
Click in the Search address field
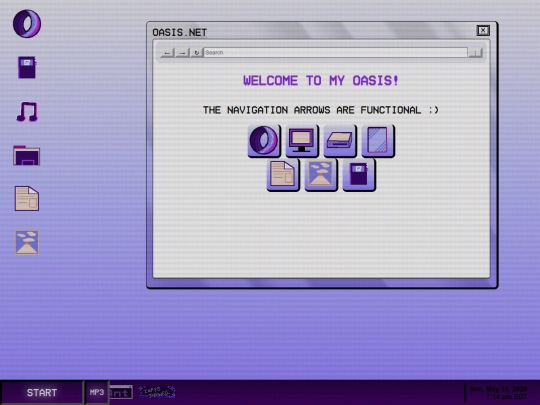click(x=335, y=53)
